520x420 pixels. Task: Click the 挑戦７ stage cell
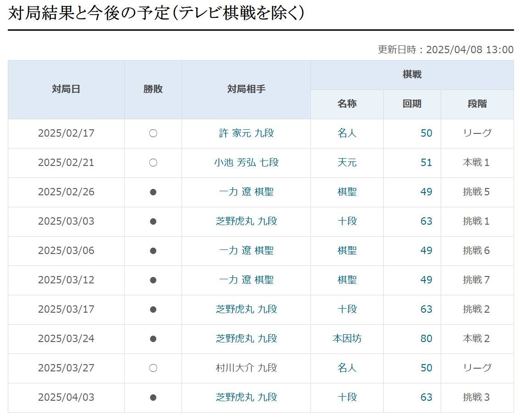pos(476,280)
